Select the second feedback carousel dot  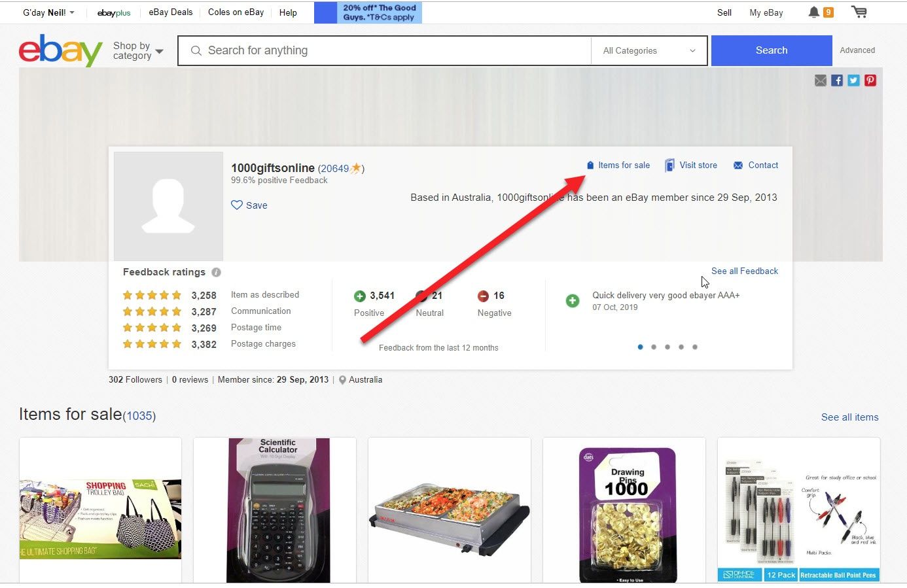tap(654, 347)
